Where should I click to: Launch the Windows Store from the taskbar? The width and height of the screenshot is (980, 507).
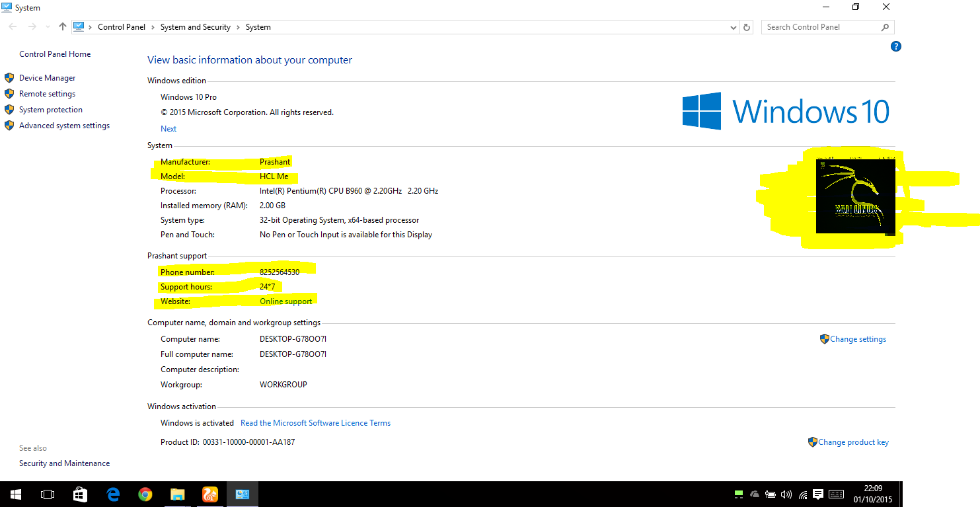80,494
